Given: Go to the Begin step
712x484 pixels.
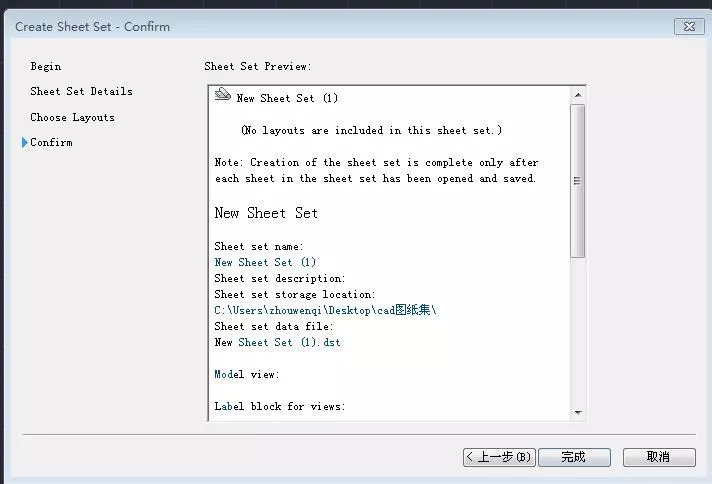Looking at the screenshot, I should [x=45, y=67].
